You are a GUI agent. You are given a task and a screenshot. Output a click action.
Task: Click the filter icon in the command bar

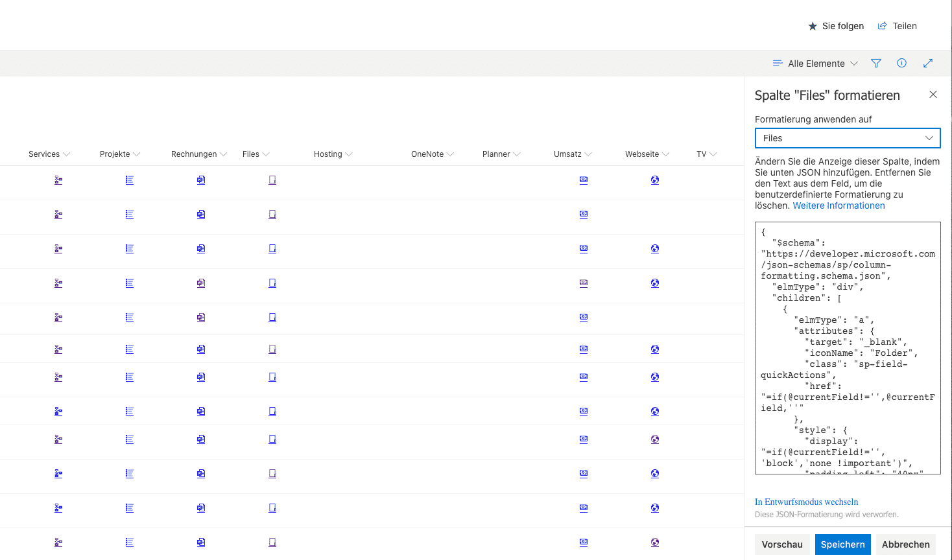[x=875, y=63]
